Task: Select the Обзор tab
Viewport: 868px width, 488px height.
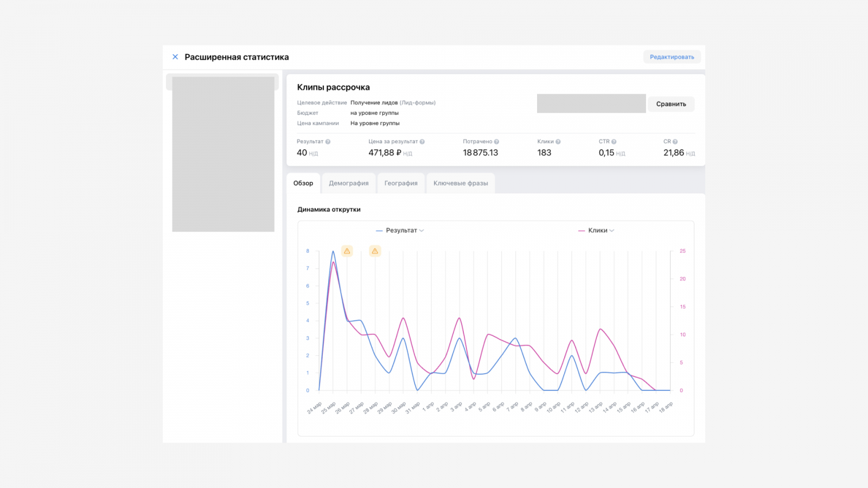Action: (303, 183)
